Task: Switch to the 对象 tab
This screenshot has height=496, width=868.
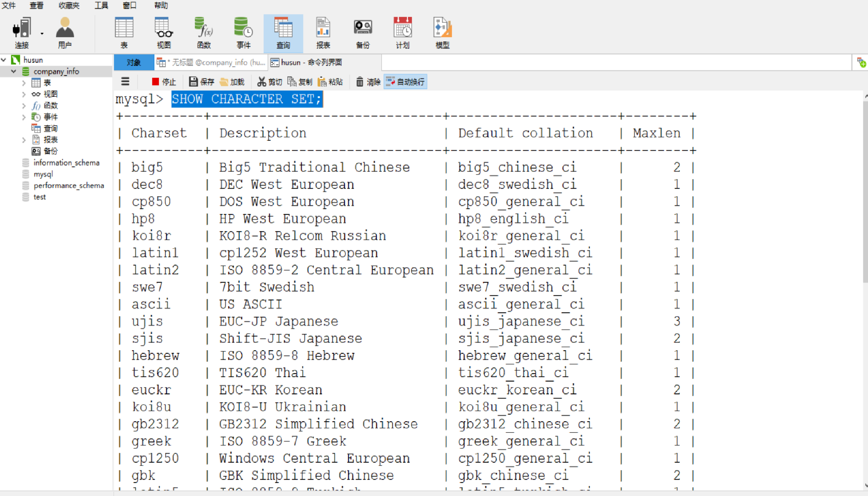Action: pyautogui.click(x=134, y=62)
